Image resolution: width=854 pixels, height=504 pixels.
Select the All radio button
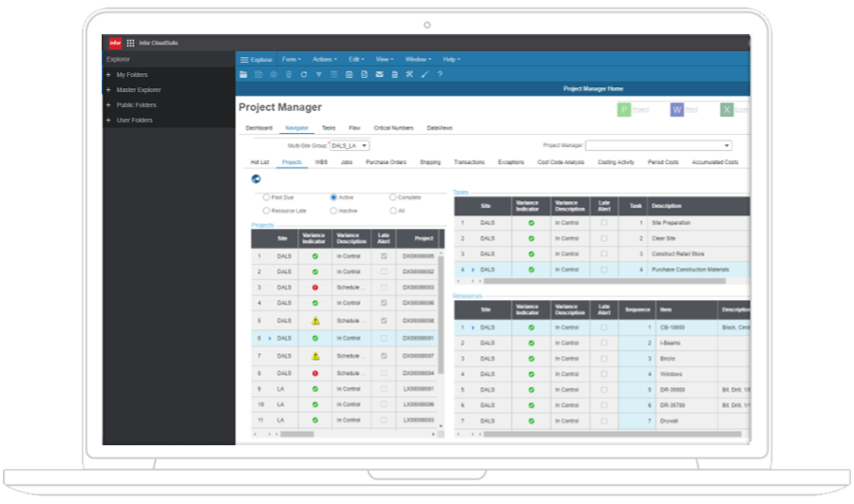[x=392, y=211]
